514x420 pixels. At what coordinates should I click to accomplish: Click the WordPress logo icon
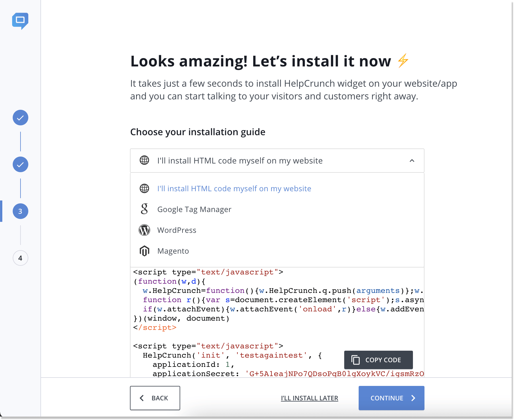click(x=144, y=230)
